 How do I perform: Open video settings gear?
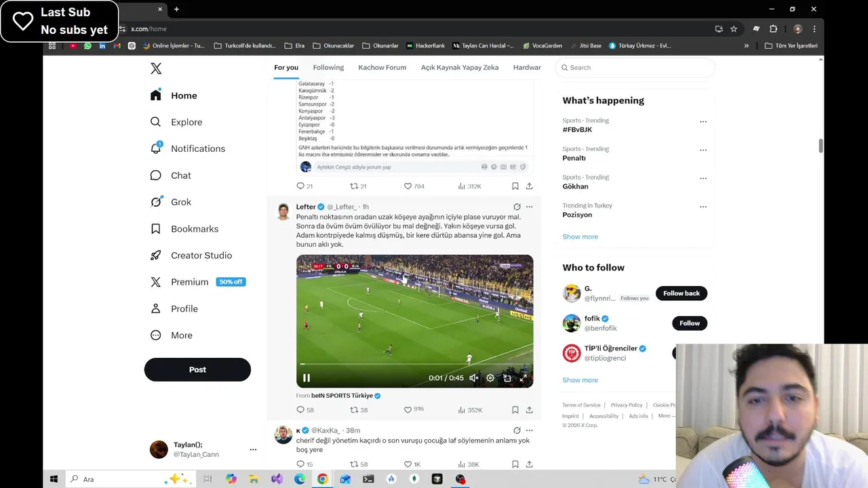(x=490, y=378)
